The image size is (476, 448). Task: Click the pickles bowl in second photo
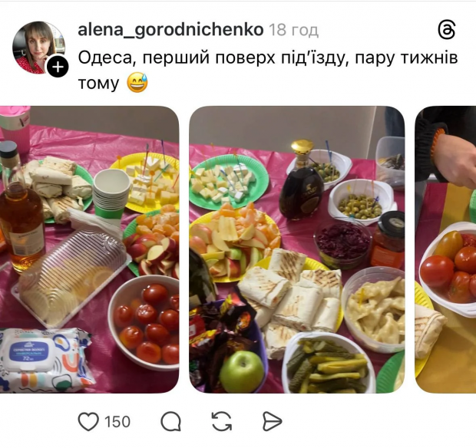tap(329, 363)
